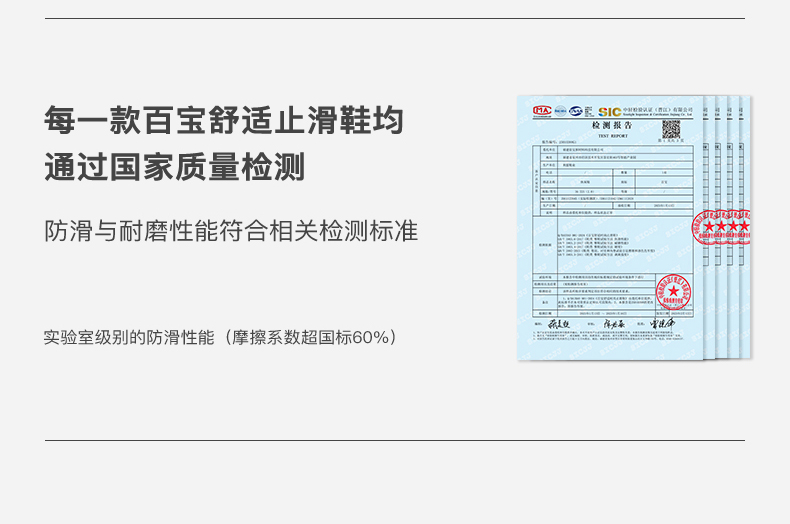Click the overlapping red star stamps on stacked reports

(721, 227)
